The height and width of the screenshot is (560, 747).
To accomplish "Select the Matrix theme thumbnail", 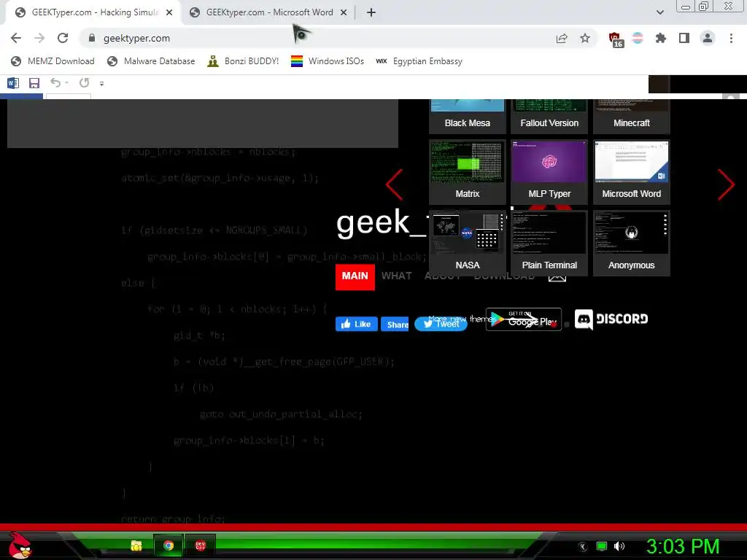I will point(468,172).
